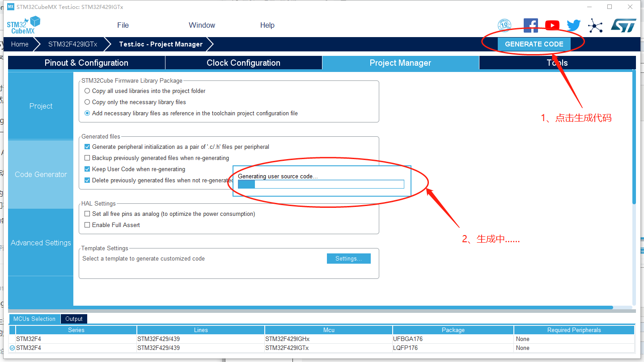Sort by Lines column header
The height and width of the screenshot is (362, 644).
click(201, 330)
